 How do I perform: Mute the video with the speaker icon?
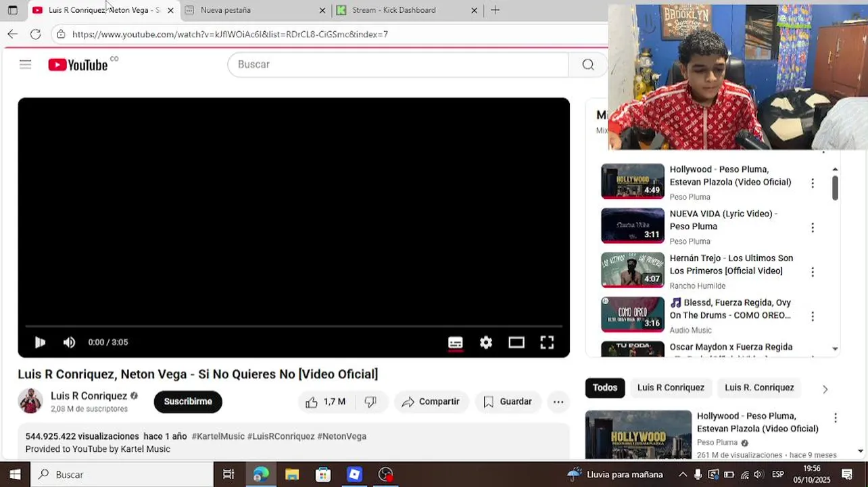click(x=69, y=342)
